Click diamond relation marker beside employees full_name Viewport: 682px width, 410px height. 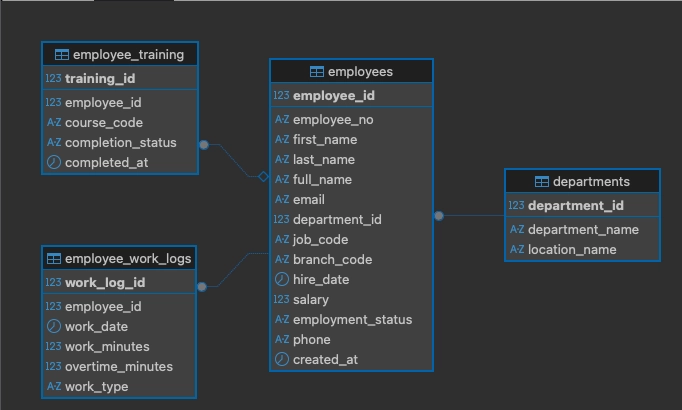click(263, 177)
